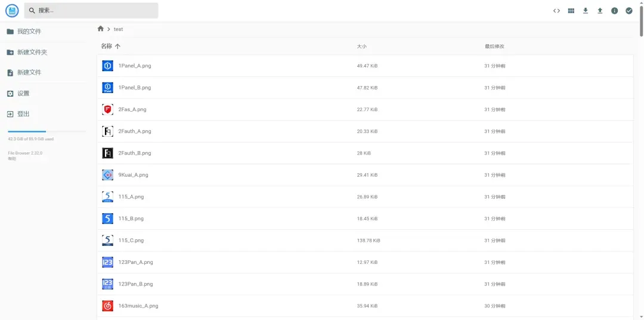The image size is (644, 320).
Task: Select the file name 123Pan_A.png
Action: coord(135,262)
